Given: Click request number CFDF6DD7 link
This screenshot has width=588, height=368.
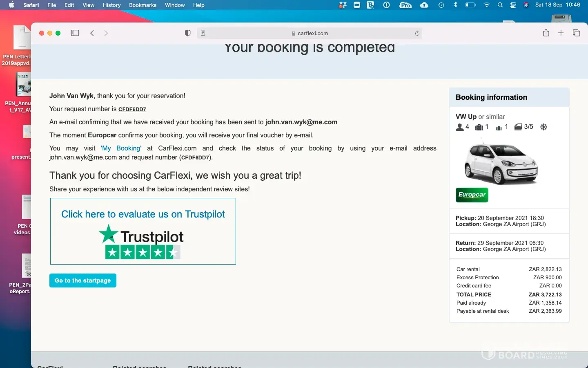Looking at the screenshot, I should click(x=132, y=109).
